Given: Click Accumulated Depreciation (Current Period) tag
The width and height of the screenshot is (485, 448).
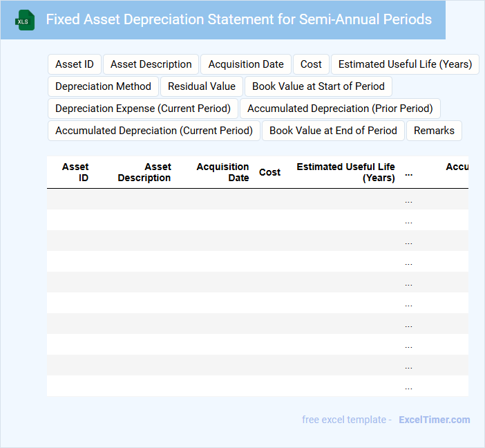Looking at the screenshot, I should (x=154, y=131).
